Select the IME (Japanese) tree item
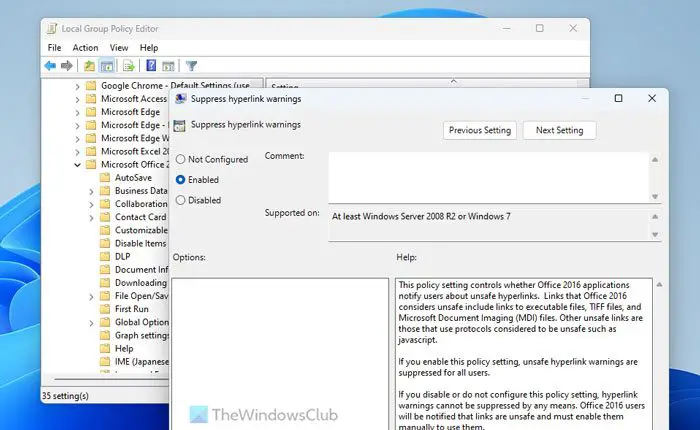700x430 pixels. 142,362
